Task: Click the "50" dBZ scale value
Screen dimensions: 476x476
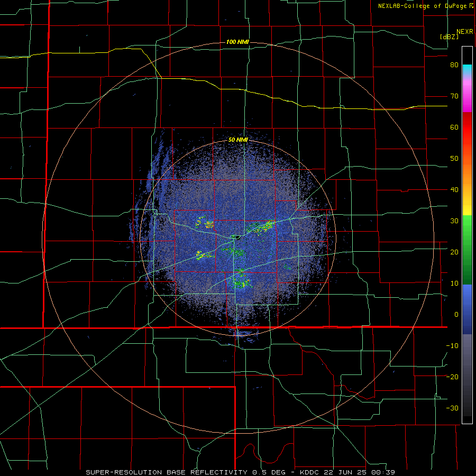Action: (x=454, y=159)
